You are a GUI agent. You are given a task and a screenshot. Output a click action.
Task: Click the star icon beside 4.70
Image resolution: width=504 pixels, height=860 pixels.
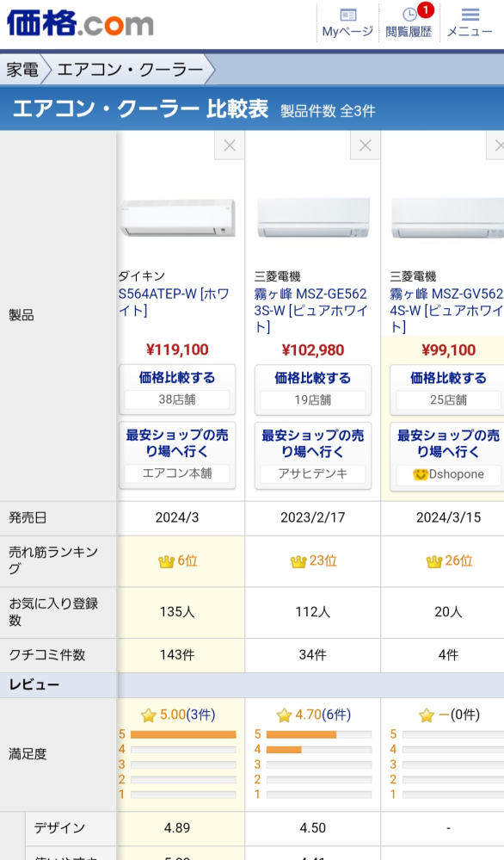point(284,715)
